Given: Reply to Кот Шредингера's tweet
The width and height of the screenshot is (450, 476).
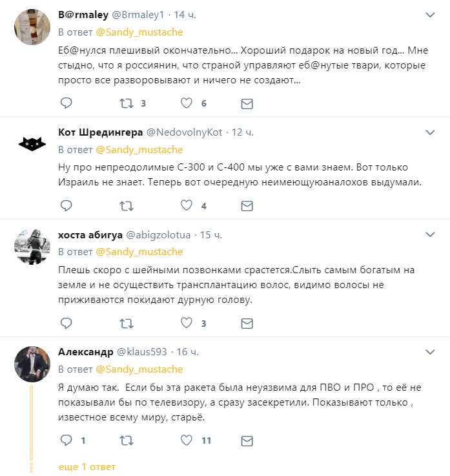Looking at the screenshot, I should pyautogui.click(x=66, y=206).
